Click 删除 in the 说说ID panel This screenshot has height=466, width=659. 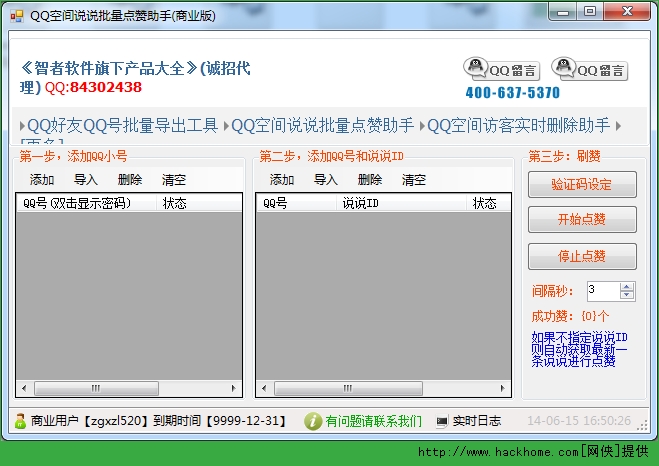[370, 180]
